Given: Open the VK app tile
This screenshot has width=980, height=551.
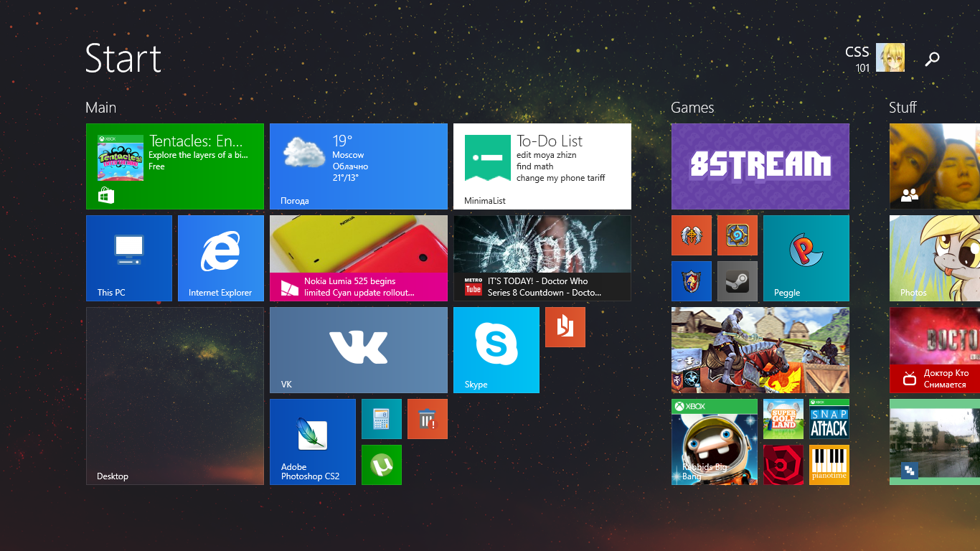Looking at the screenshot, I should tap(359, 350).
